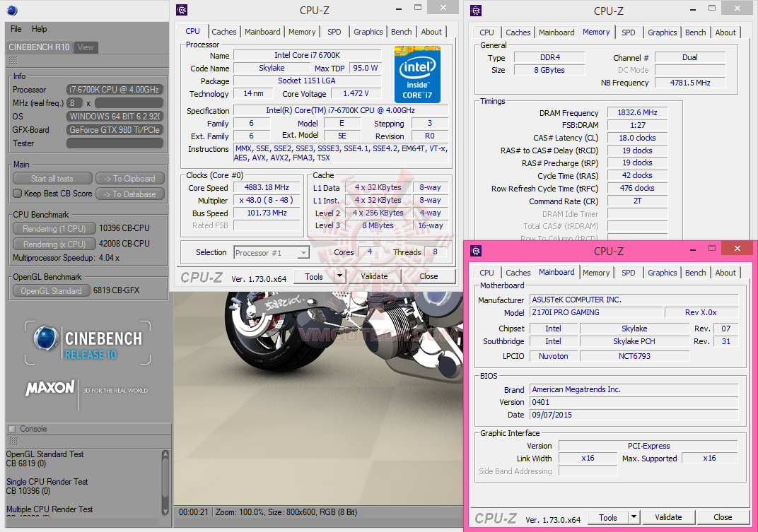Image resolution: width=758 pixels, height=532 pixels.
Task: Click the rendered motorcycle image preview
Action: 318,398
